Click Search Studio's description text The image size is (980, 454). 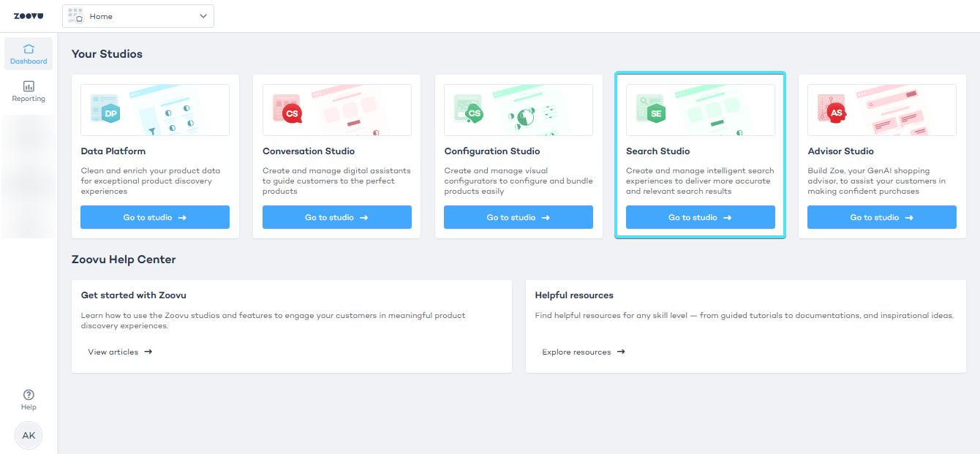[x=700, y=181]
